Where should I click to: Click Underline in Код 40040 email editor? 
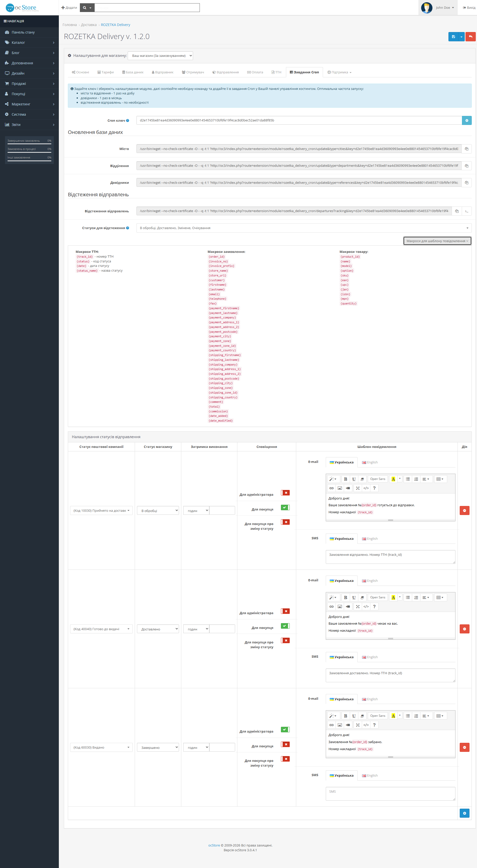point(354,597)
